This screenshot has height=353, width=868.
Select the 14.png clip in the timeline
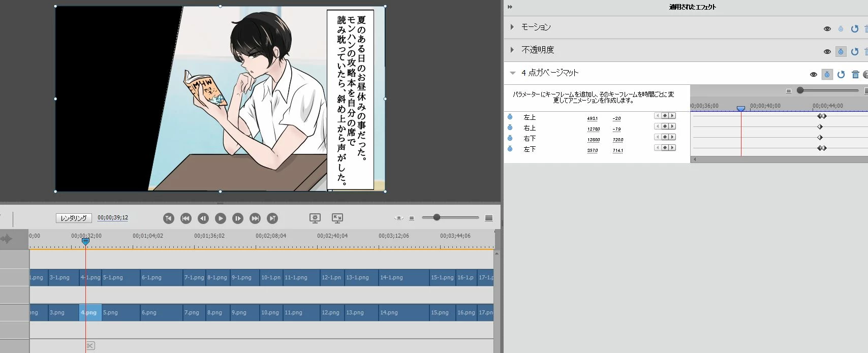tap(404, 312)
